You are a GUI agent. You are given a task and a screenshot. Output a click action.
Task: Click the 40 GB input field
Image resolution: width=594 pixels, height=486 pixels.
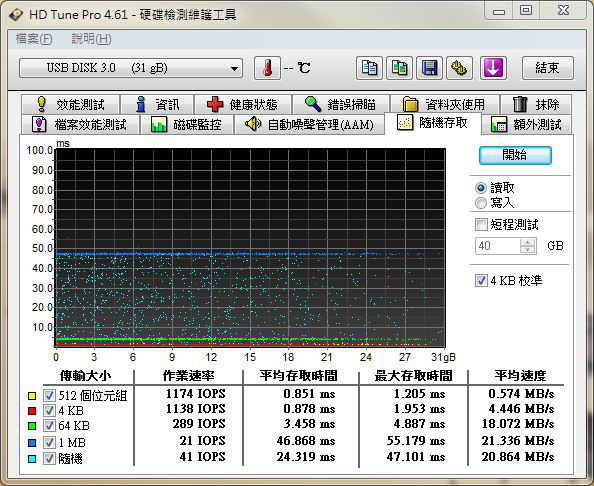[x=498, y=246]
